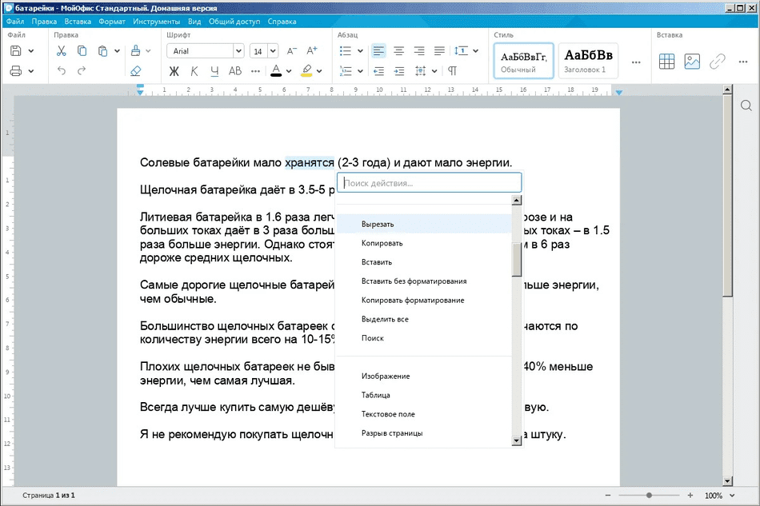Click the Print icon
This screenshot has width=760, height=506.
coord(16,71)
